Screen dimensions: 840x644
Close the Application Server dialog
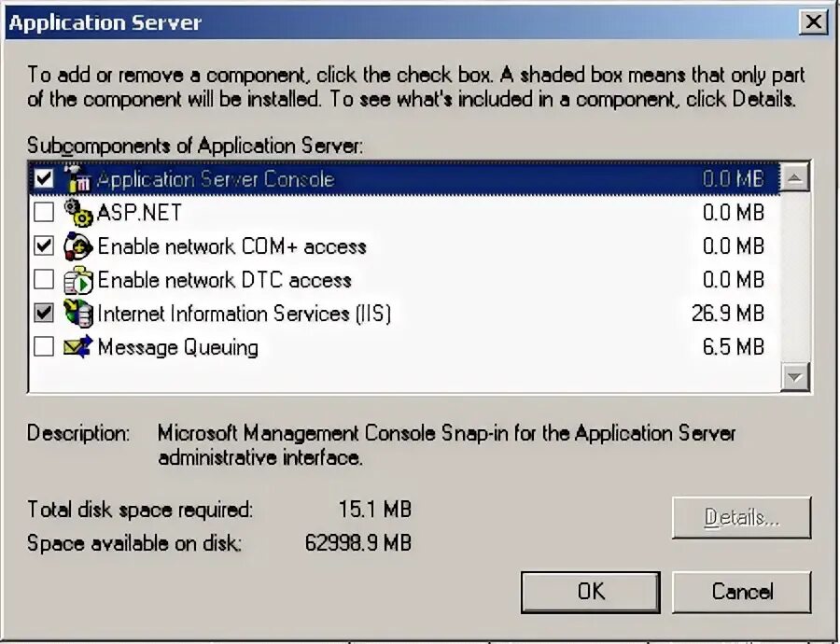click(x=813, y=22)
